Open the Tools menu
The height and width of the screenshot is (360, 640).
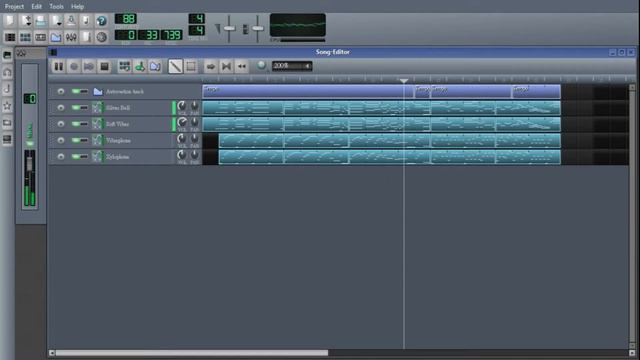(56, 7)
